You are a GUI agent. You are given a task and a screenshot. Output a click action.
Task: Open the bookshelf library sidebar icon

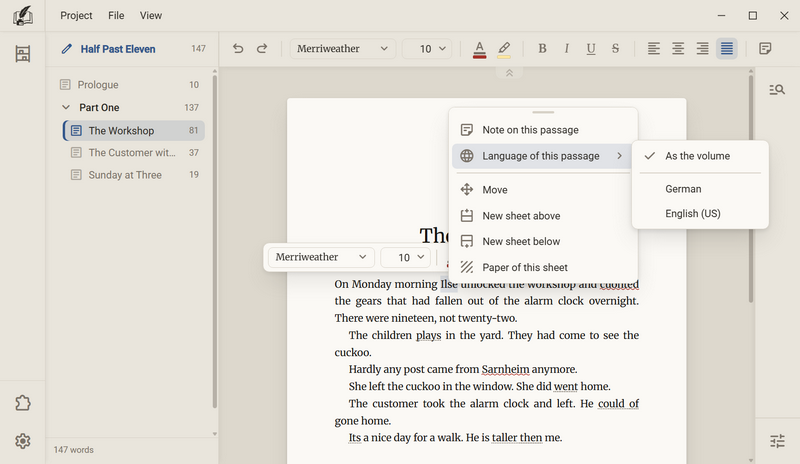pos(22,54)
